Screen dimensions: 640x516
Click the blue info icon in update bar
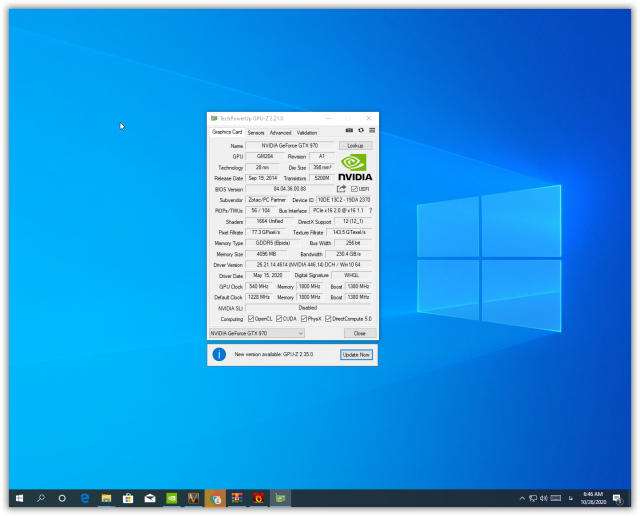219,354
